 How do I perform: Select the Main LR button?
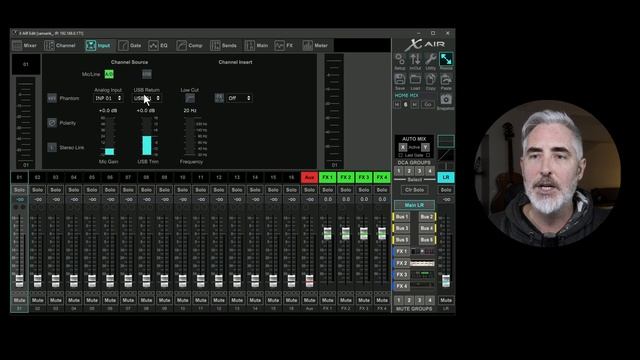[x=414, y=205]
